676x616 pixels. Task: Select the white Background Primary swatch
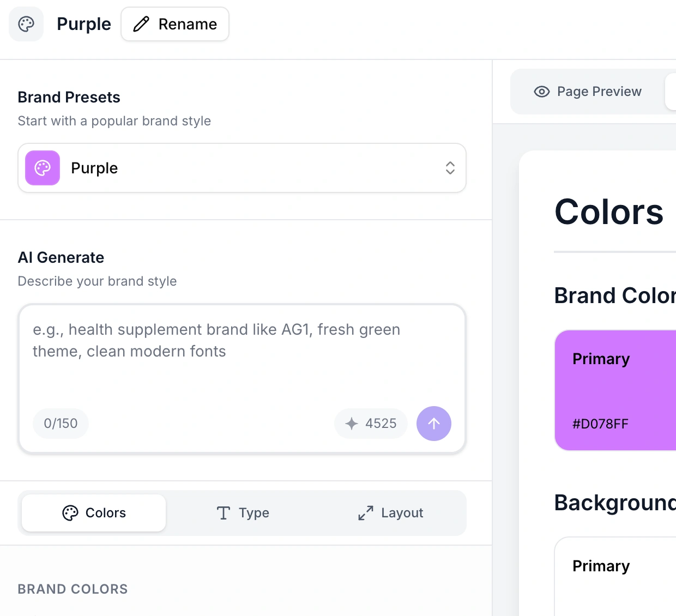pos(615,577)
